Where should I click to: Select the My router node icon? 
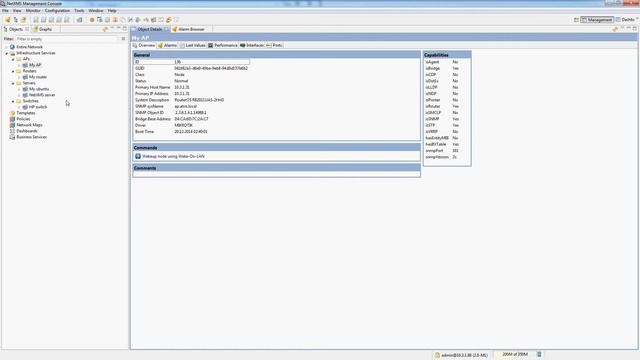(25, 77)
